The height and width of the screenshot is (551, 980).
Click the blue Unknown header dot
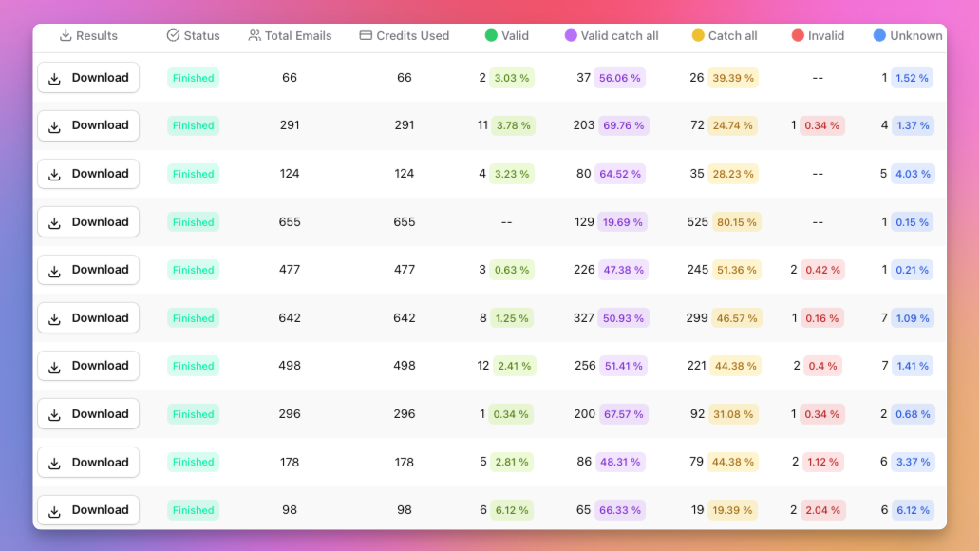coord(879,36)
